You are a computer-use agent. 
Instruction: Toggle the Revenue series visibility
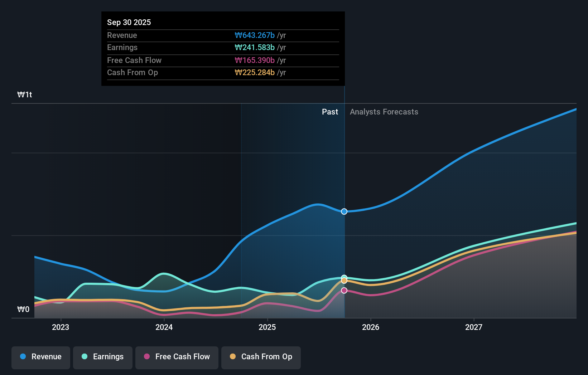pos(40,357)
